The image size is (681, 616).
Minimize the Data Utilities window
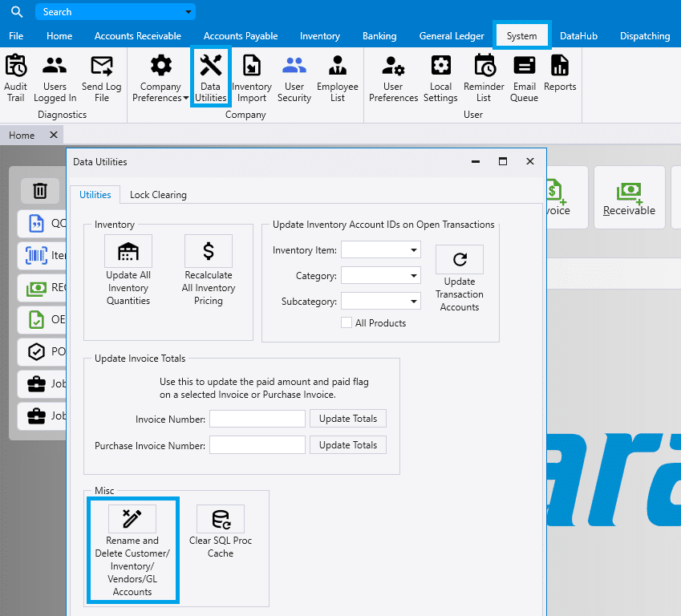point(476,161)
